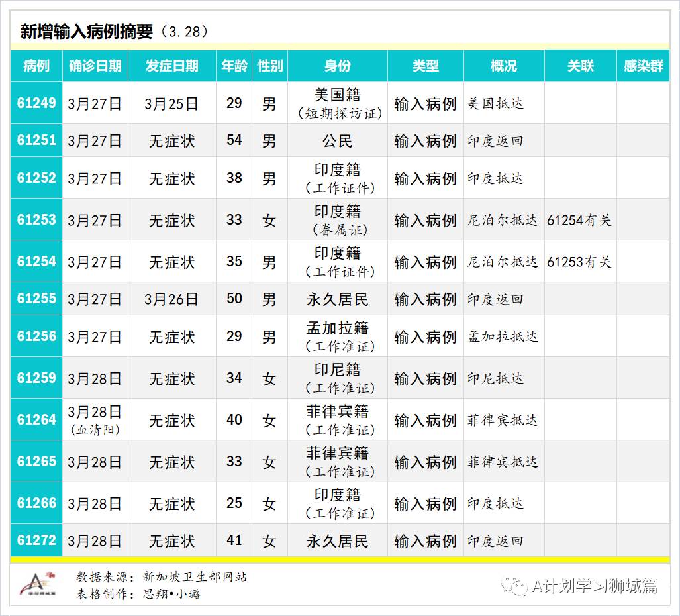This screenshot has width=680, height=616.
Task: Click the 尼泊尔抵达 cell for case 61253
Action: (502, 220)
